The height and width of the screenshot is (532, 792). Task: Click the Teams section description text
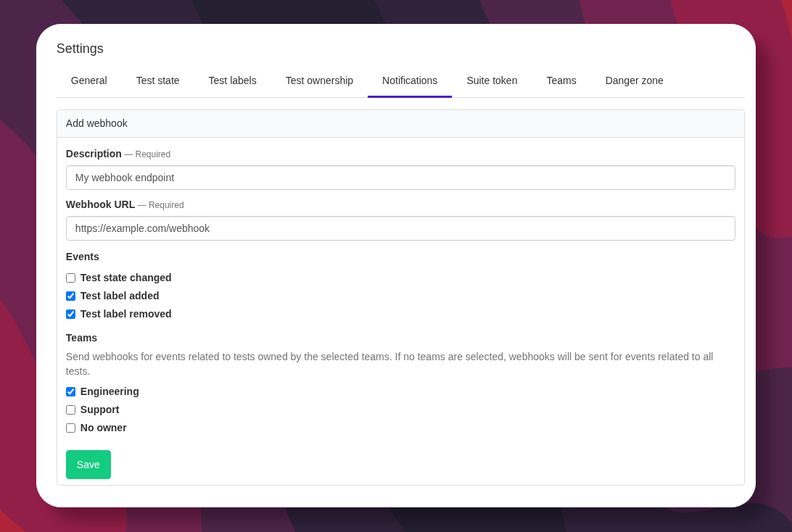(389, 363)
